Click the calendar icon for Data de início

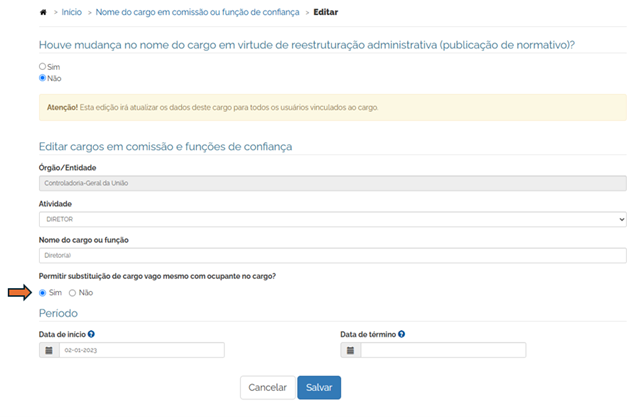(x=49, y=351)
